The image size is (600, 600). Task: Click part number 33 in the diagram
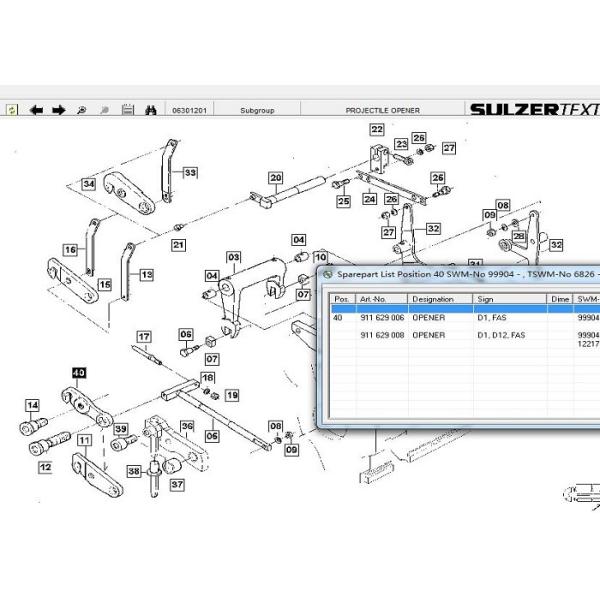[x=190, y=172]
